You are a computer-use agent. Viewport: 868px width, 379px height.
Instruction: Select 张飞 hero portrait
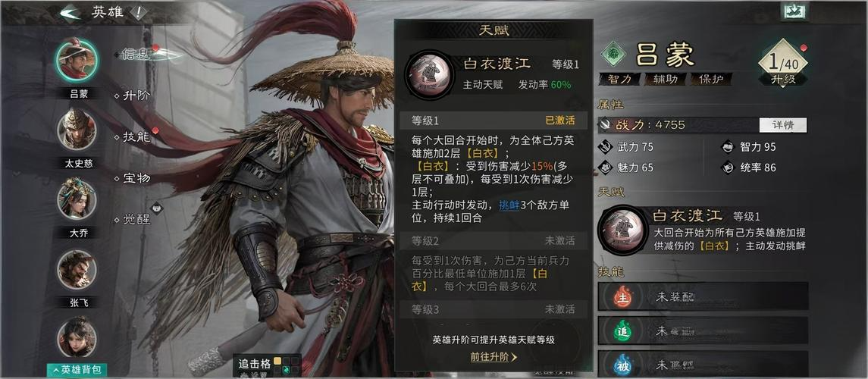point(77,270)
